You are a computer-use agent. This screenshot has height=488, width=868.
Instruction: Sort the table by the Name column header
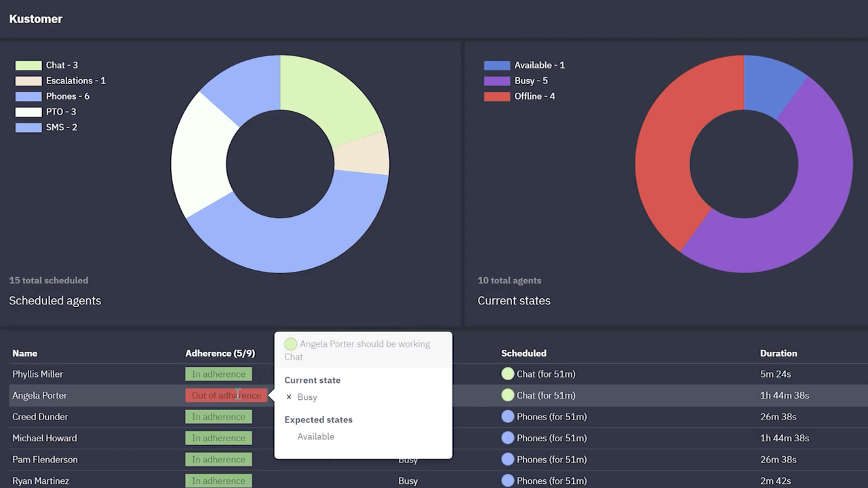[24, 353]
